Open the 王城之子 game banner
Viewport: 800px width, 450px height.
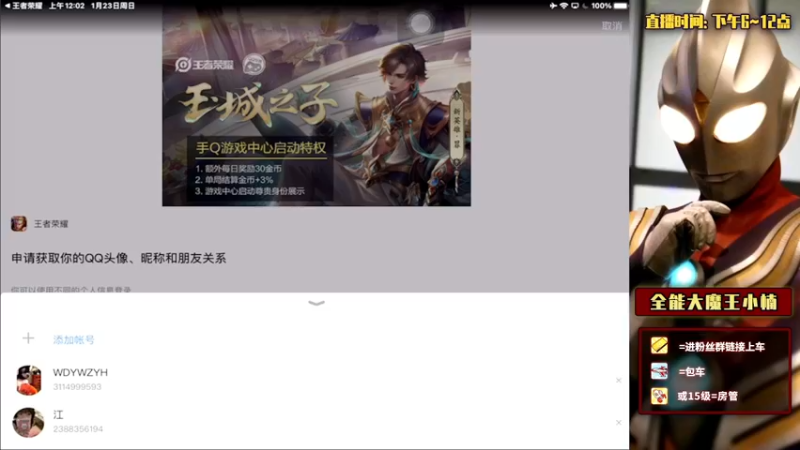click(316, 106)
